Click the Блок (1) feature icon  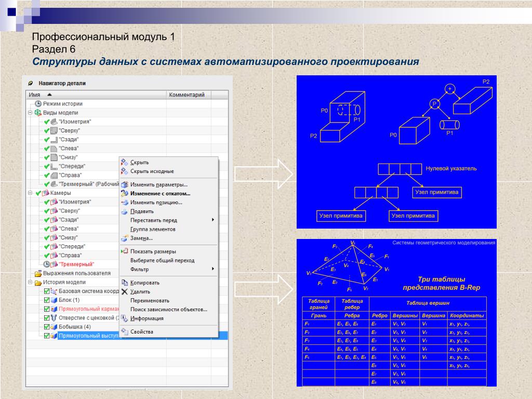[x=54, y=300]
